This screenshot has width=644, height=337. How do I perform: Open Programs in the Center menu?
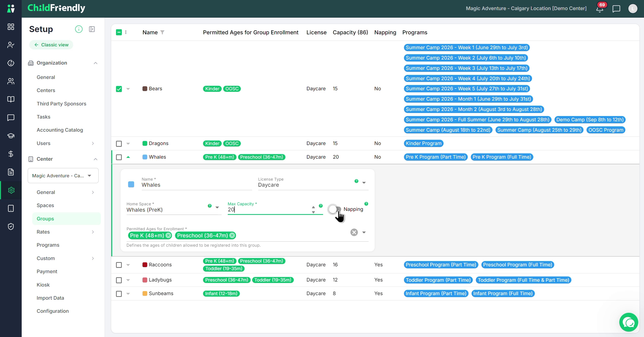48,245
